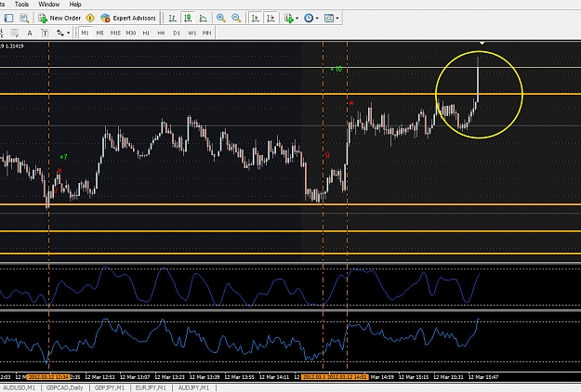Select the M30 timeframe

pyautogui.click(x=131, y=33)
